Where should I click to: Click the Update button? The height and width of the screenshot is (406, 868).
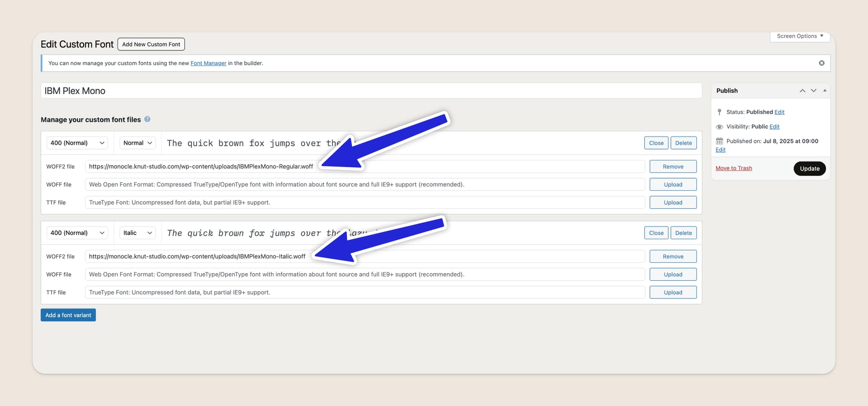810,169
